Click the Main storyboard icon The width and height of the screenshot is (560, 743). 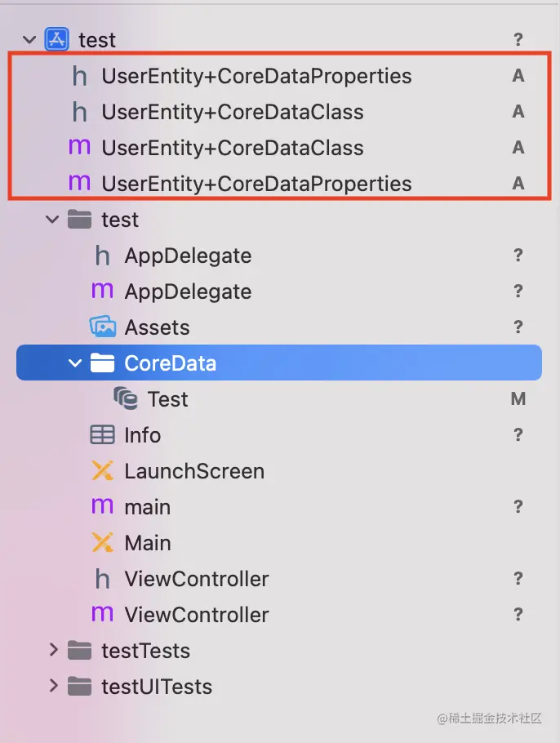[x=102, y=543]
